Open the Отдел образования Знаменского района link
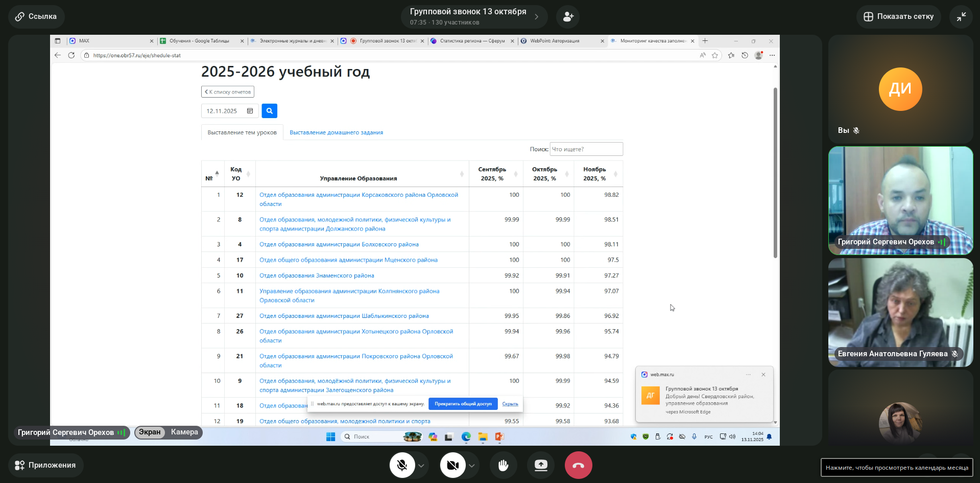Image resolution: width=980 pixels, height=483 pixels. [x=317, y=275]
